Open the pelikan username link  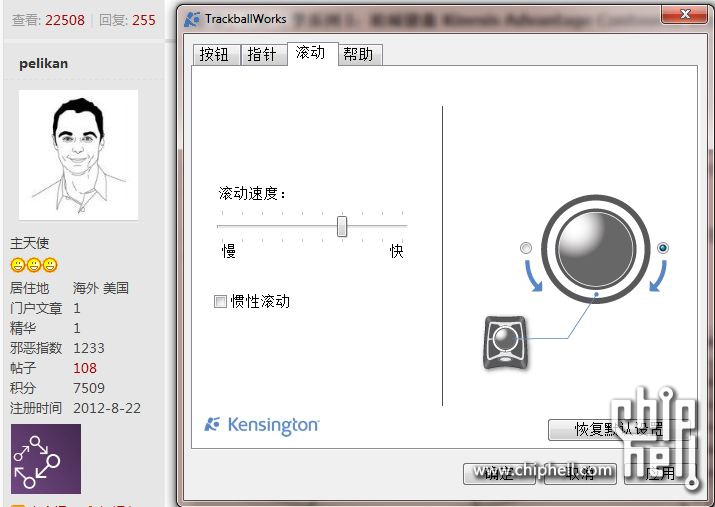tap(43, 63)
